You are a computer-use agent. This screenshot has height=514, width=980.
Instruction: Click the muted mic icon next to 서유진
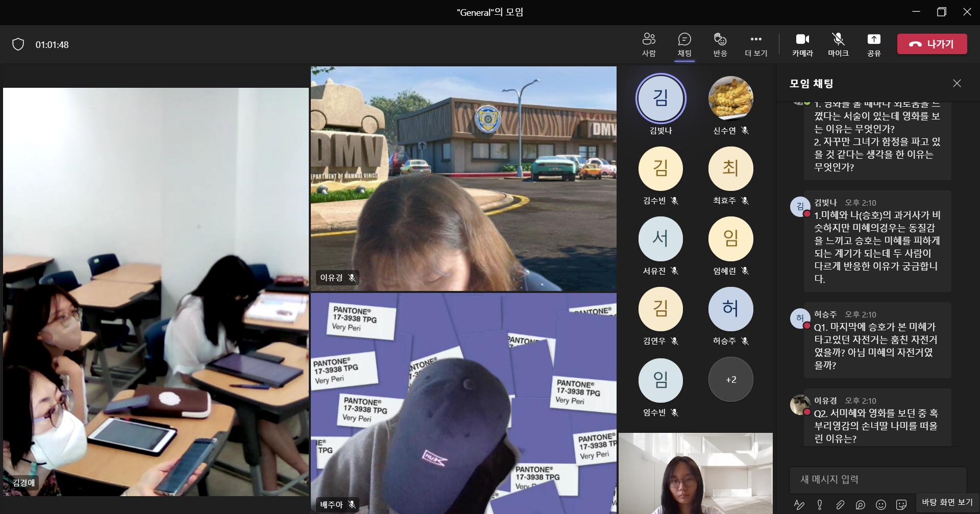675,271
